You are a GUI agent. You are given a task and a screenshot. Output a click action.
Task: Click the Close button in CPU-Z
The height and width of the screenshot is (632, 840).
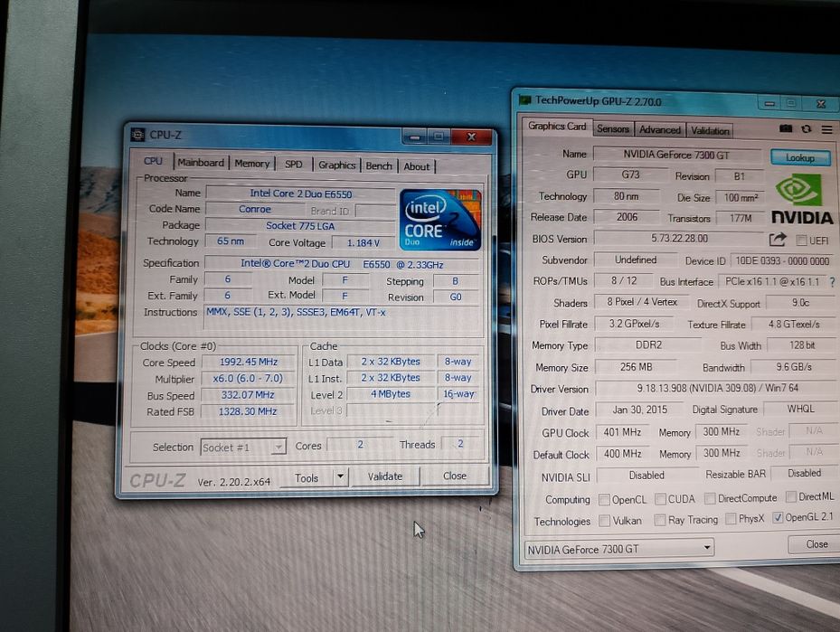click(454, 476)
